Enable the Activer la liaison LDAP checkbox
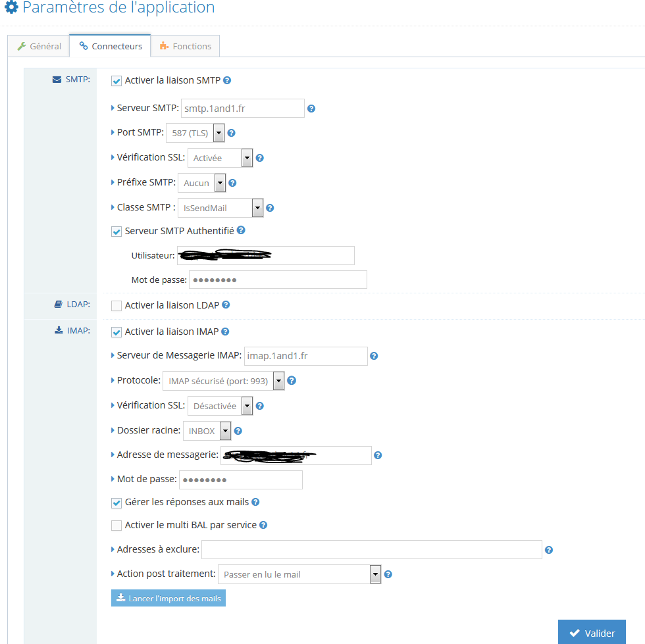This screenshot has width=645, height=644. (116, 306)
